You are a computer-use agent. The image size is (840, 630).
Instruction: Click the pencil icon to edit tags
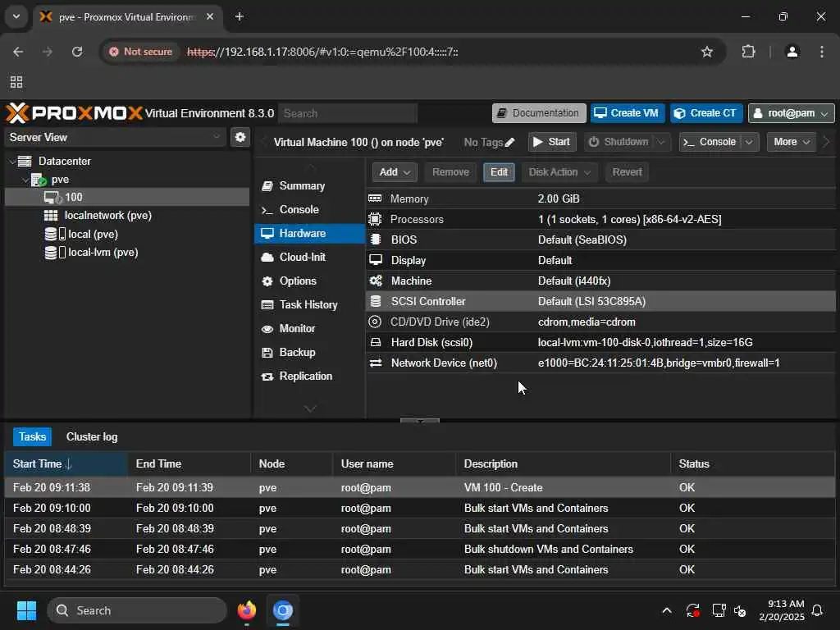pos(510,143)
